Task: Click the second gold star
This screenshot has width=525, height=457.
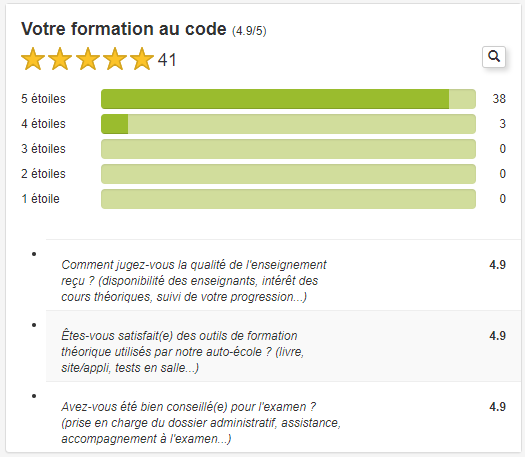Action: (60, 59)
